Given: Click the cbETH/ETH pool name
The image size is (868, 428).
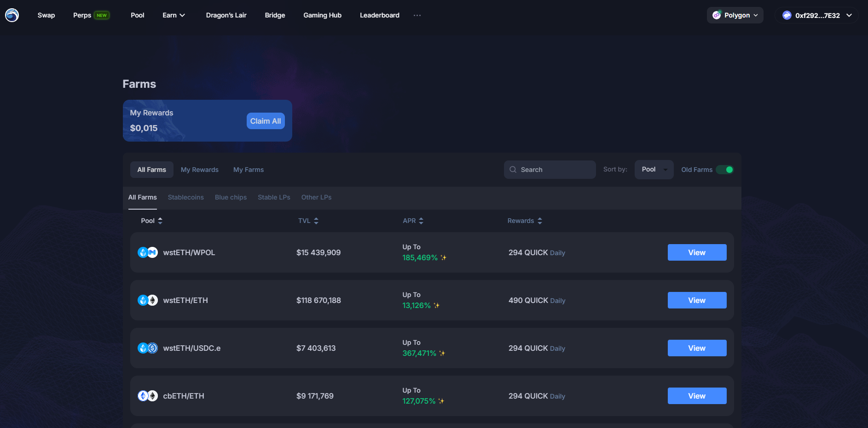Looking at the screenshot, I should pyautogui.click(x=184, y=396).
